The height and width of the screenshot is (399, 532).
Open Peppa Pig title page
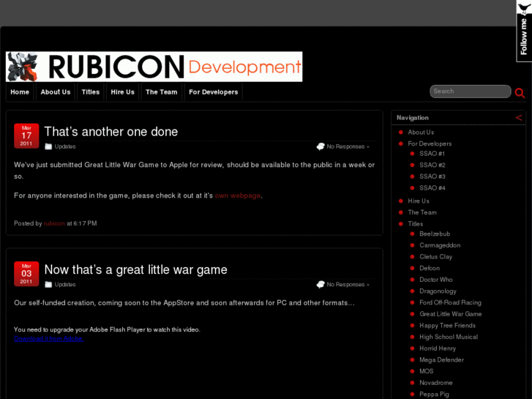pyautogui.click(x=434, y=395)
